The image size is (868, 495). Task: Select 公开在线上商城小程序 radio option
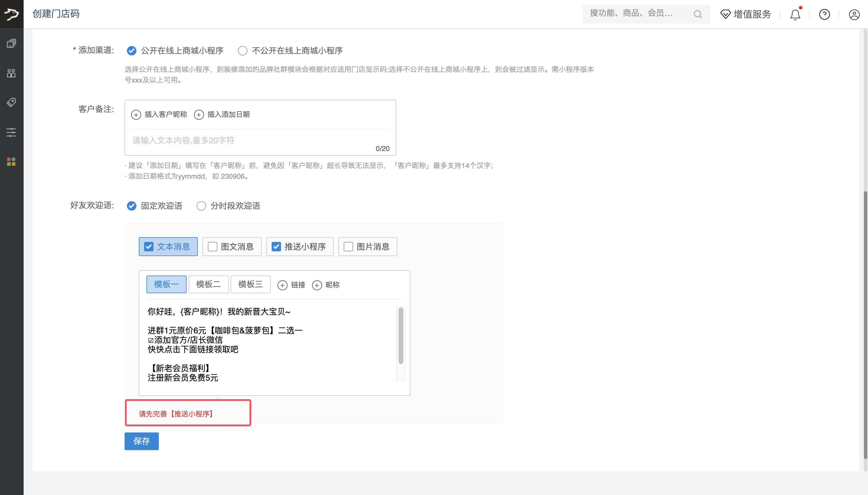(x=131, y=51)
